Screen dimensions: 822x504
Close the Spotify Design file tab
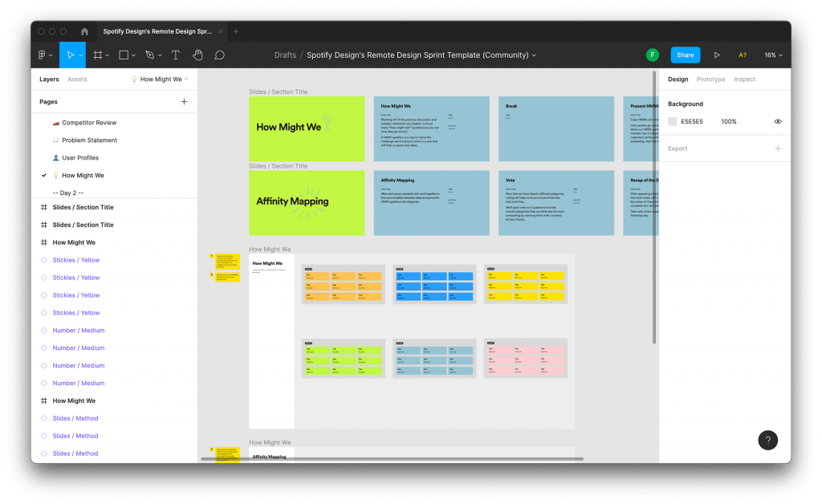click(220, 31)
